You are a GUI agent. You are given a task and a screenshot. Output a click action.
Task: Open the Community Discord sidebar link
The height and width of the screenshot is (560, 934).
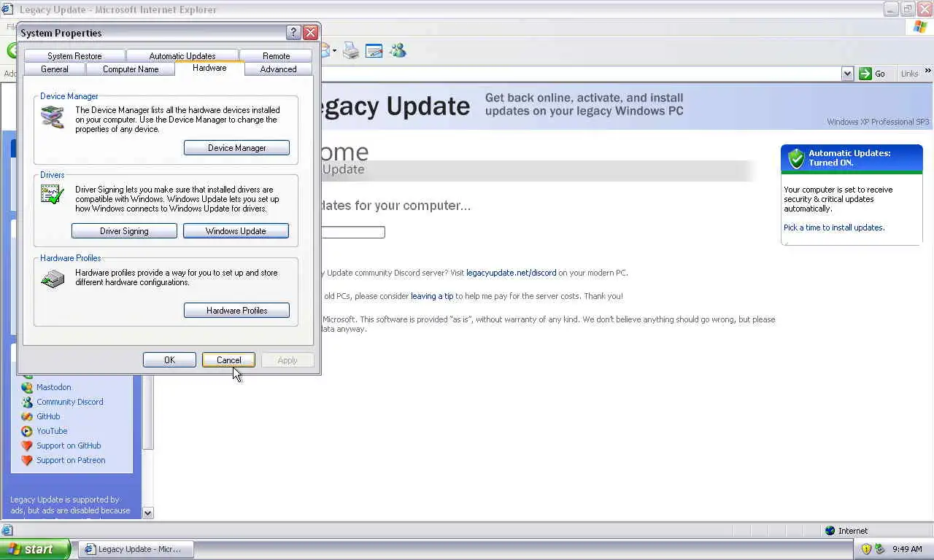point(70,402)
